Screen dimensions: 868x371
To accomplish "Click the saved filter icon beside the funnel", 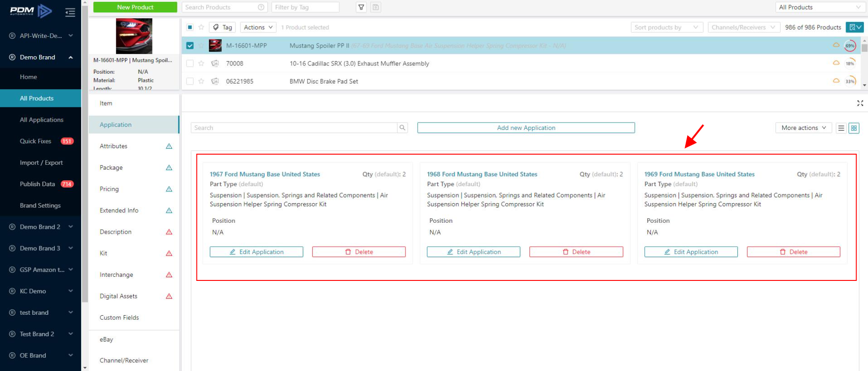I will (376, 7).
